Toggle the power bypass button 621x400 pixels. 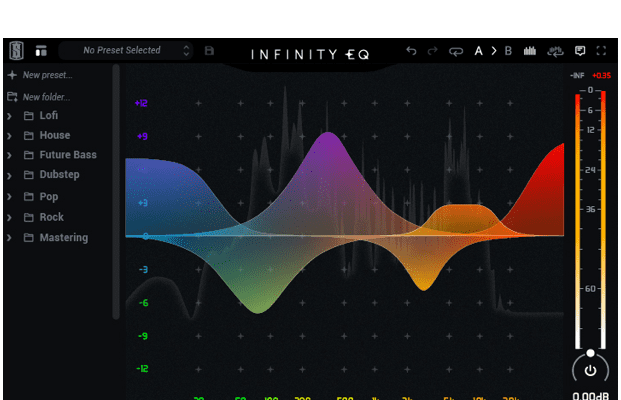[x=590, y=370]
